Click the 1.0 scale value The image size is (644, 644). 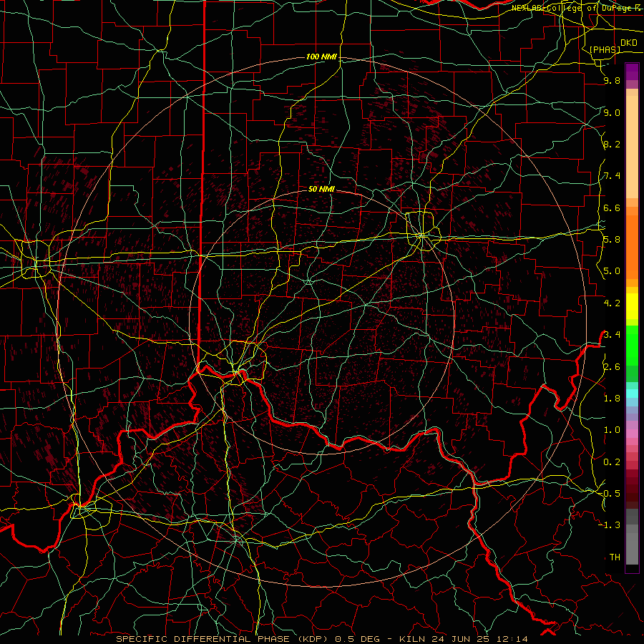pyautogui.click(x=612, y=430)
